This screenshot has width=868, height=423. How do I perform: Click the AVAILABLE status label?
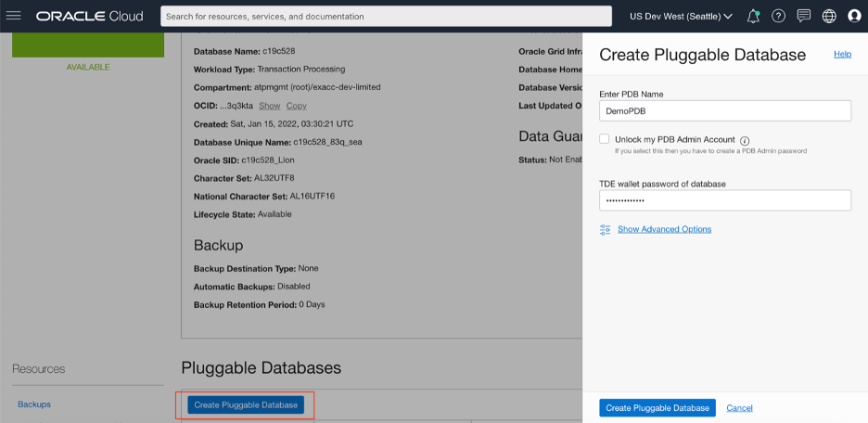pos(88,67)
